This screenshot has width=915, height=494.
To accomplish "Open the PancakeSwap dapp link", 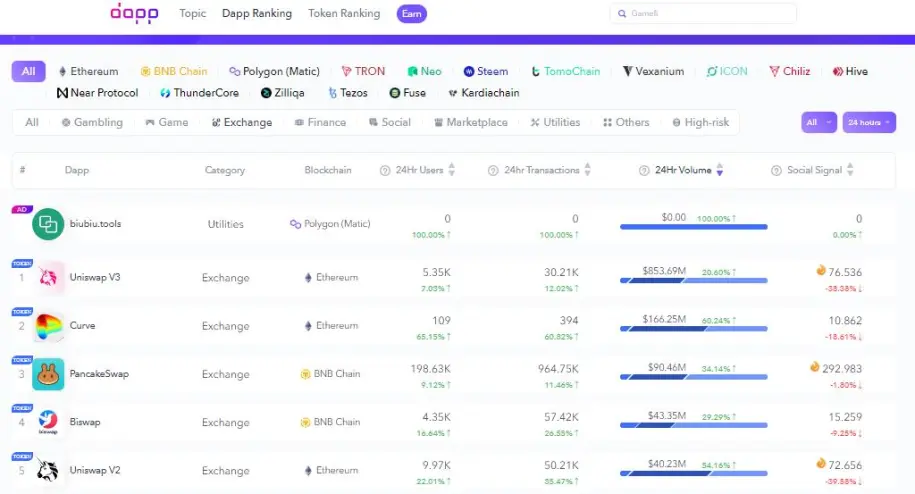I will [x=99, y=374].
